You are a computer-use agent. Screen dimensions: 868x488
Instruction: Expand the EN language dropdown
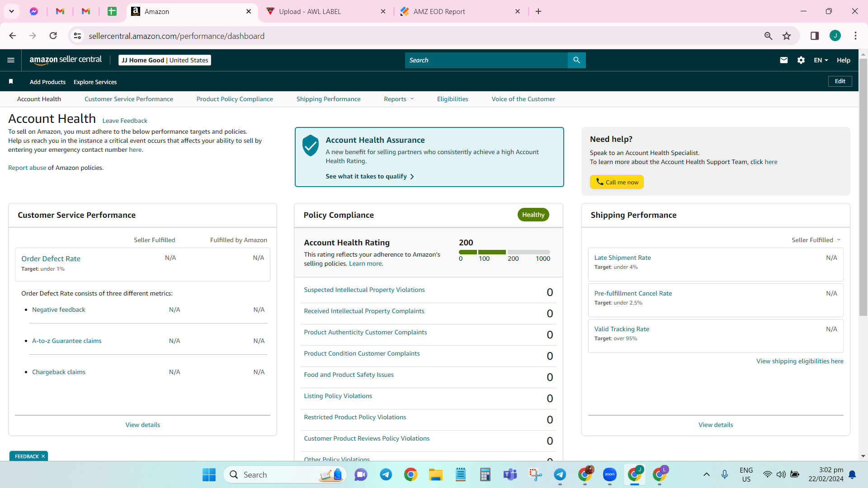tap(821, 60)
